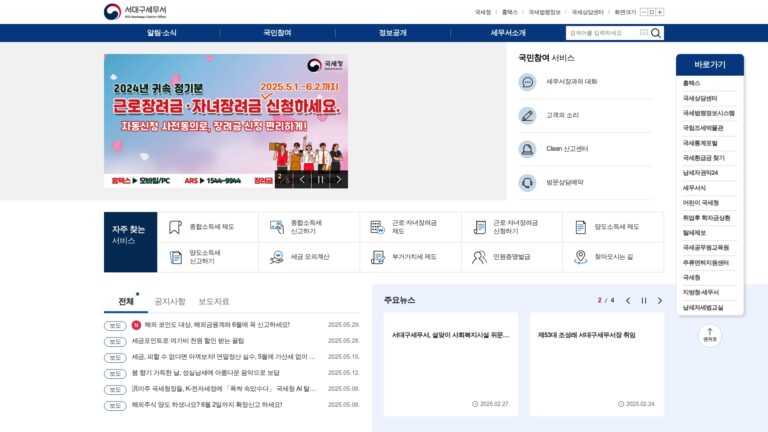The width and height of the screenshot is (768, 432).
Task: Pause the main banner slideshow
Action: [320, 180]
